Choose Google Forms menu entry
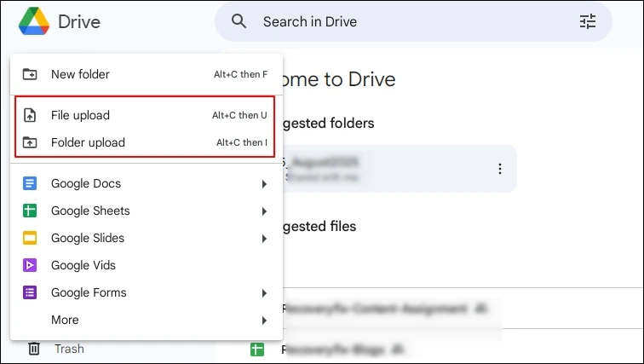This screenshot has height=364, width=644. click(x=147, y=292)
